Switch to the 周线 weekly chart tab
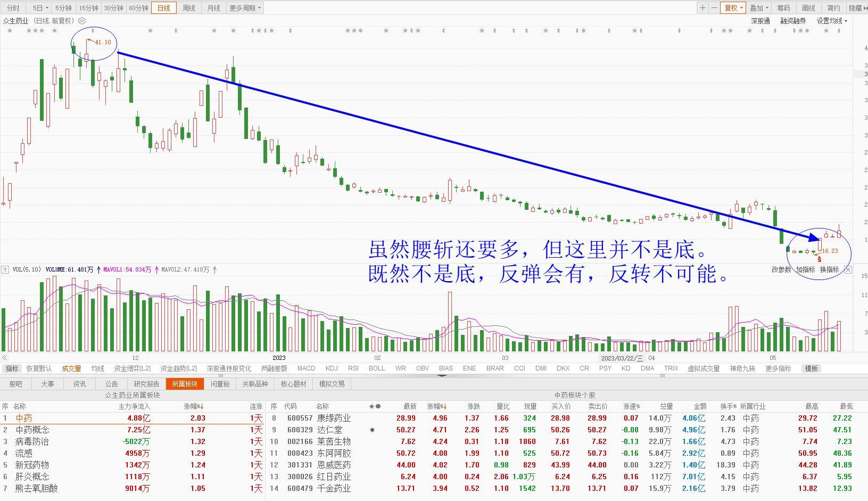Screen dimensions: 868x501 189,8
